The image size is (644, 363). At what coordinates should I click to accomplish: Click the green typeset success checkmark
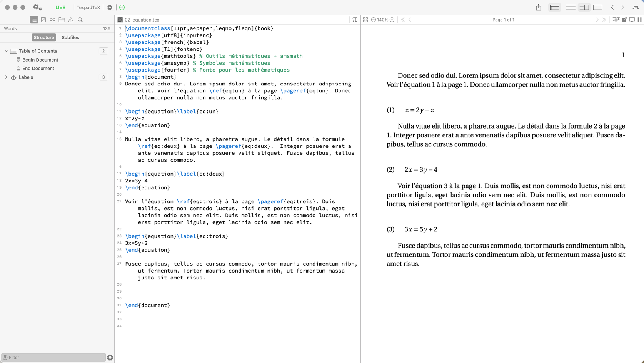click(122, 7)
